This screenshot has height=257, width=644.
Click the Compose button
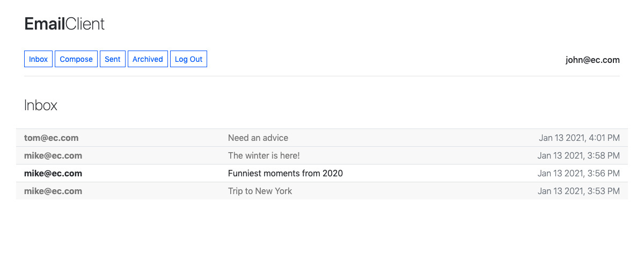click(76, 59)
